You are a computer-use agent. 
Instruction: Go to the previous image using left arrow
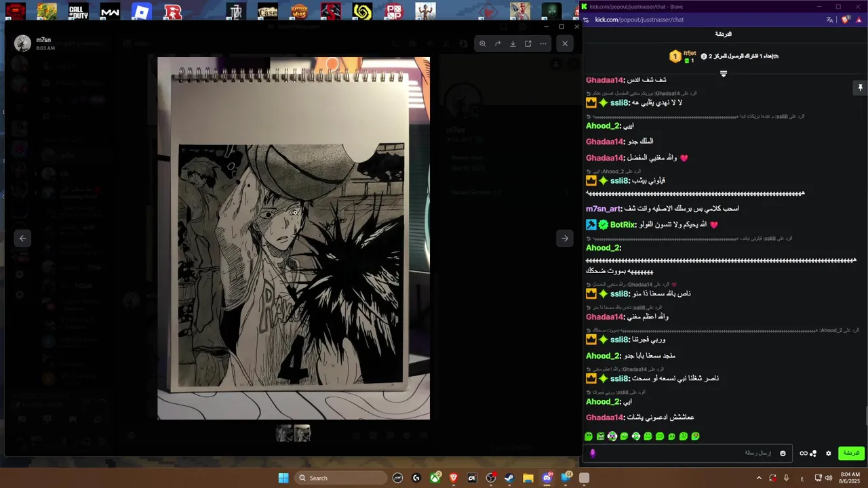[x=22, y=238]
